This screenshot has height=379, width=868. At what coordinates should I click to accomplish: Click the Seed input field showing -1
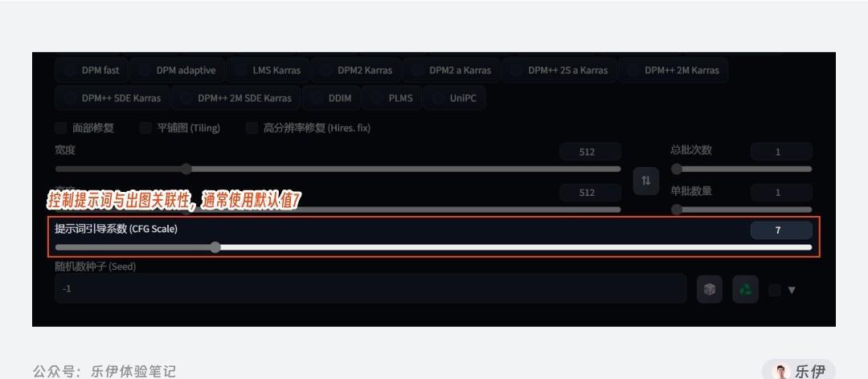click(371, 288)
